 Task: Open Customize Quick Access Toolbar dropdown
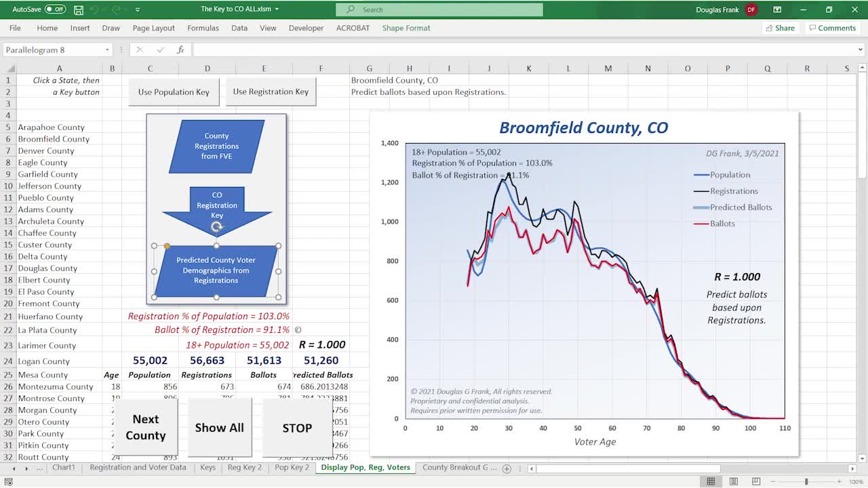[138, 9]
